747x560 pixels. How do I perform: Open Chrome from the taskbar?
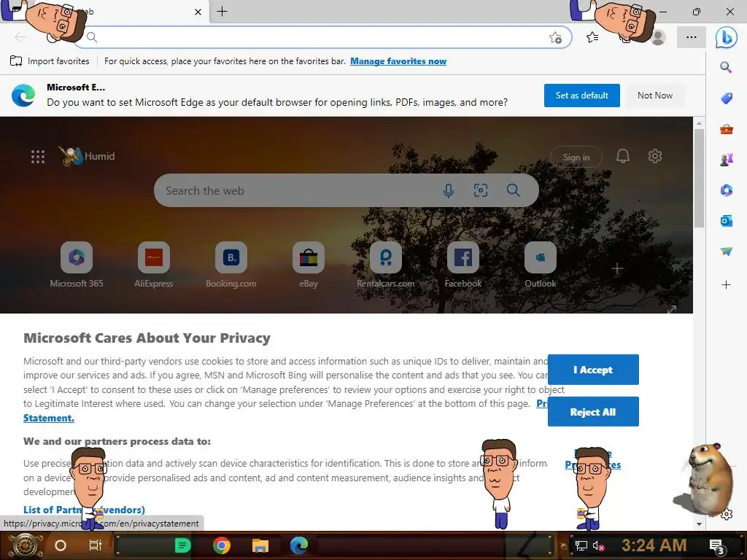(x=222, y=545)
